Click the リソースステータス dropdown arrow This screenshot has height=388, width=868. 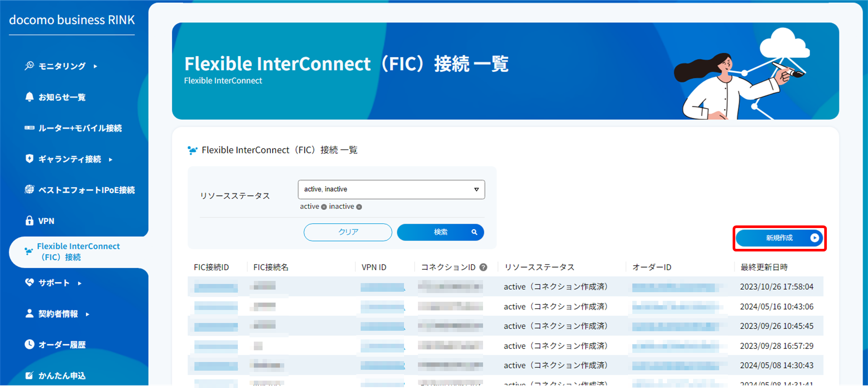click(x=477, y=189)
